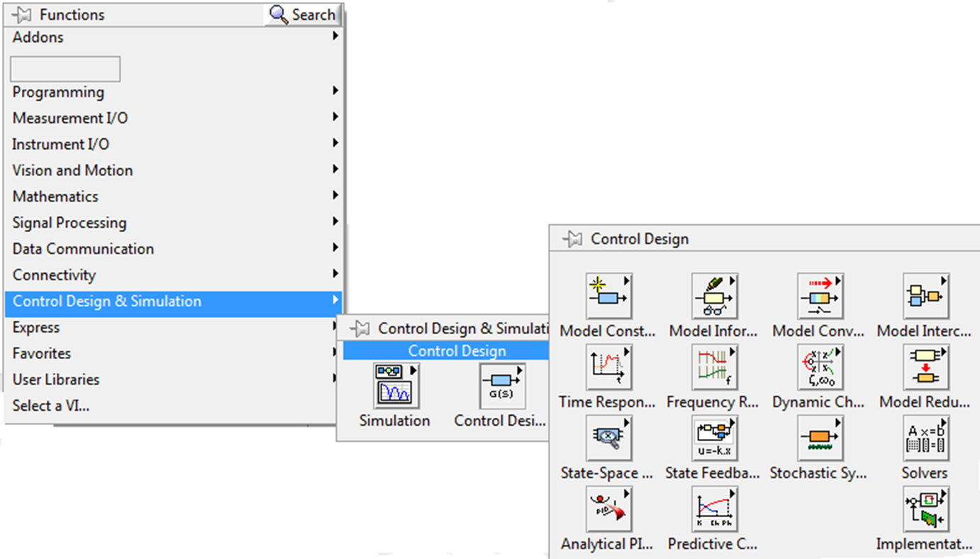
Task: Open the Predictive Control palette icon
Action: [715, 509]
